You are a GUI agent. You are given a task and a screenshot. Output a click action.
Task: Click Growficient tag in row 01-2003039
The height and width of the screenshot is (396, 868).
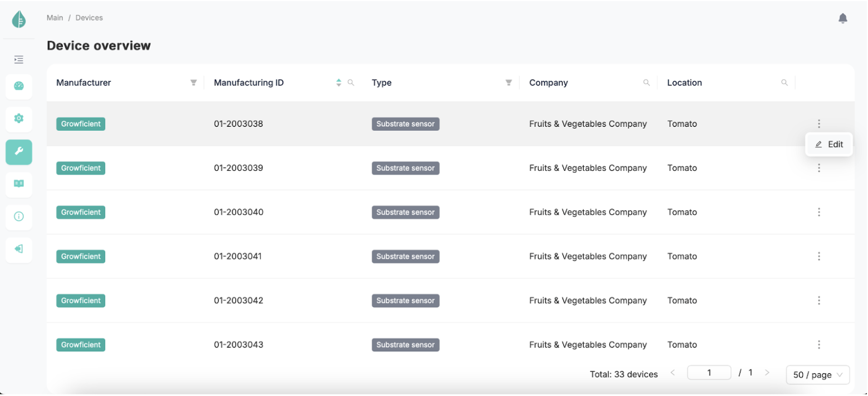point(81,168)
